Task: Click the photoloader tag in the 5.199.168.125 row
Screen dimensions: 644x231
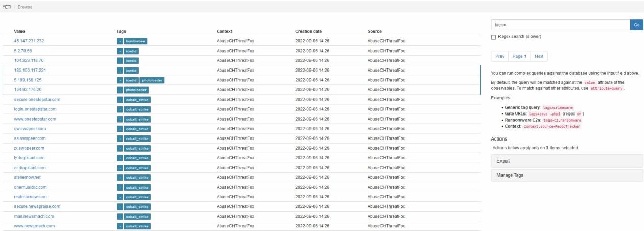Action: 152,80
